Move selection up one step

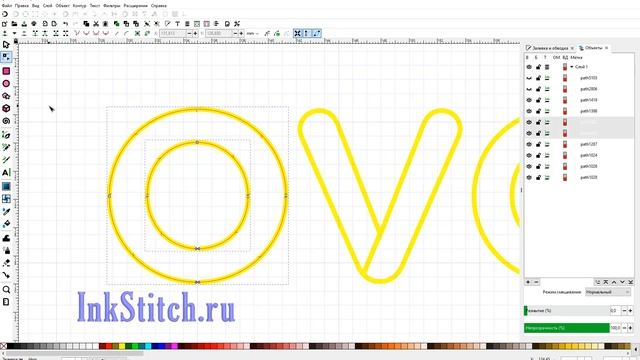[614, 282]
